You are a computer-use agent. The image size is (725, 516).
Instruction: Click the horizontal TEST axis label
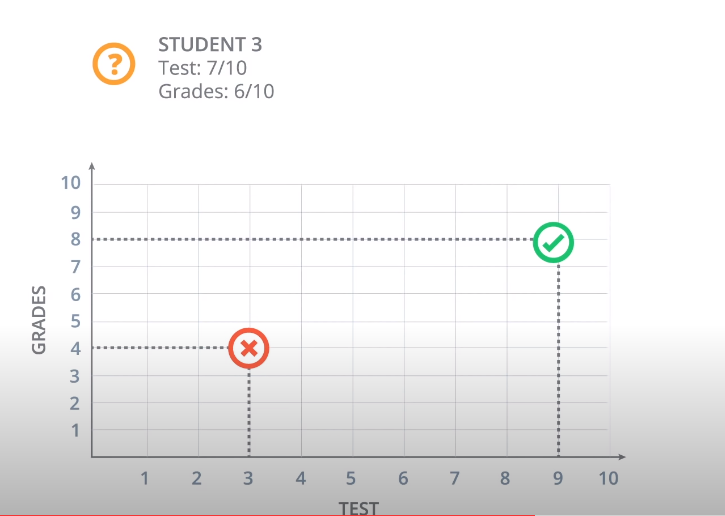tap(359, 508)
